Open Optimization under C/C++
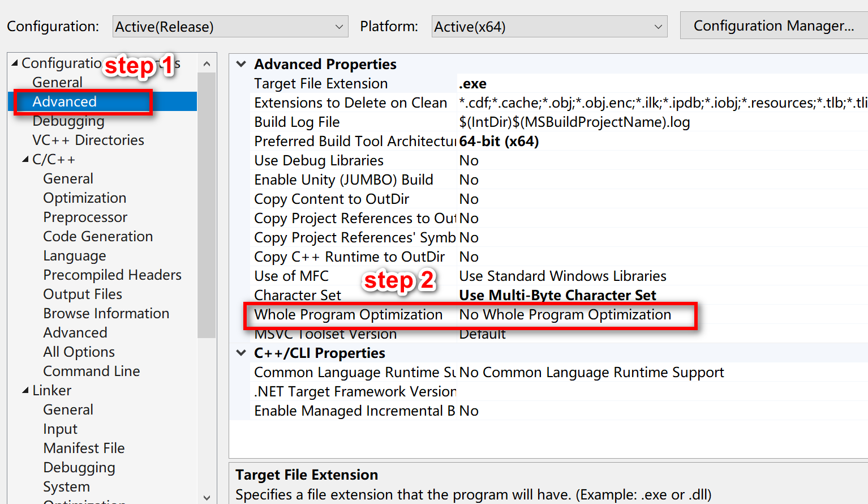This screenshot has height=504, width=868. point(84,198)
